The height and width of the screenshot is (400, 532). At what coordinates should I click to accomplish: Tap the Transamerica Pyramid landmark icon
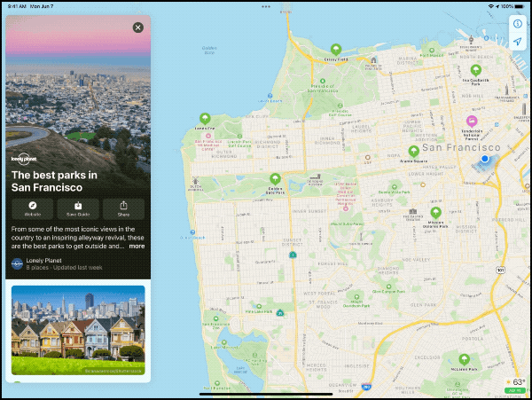(506, 90)
